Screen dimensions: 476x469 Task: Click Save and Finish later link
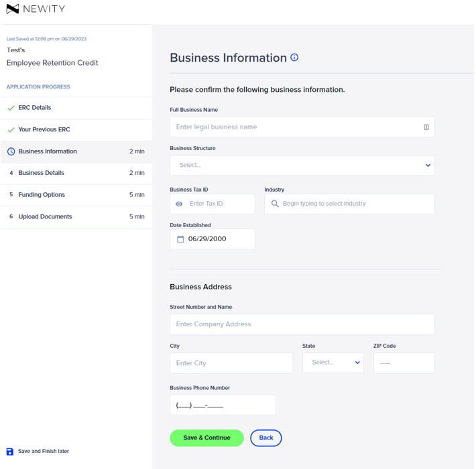coord(44,451)
